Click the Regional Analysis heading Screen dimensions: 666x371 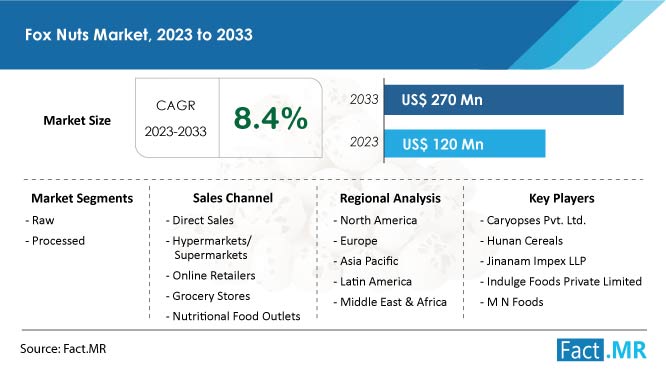390,198
